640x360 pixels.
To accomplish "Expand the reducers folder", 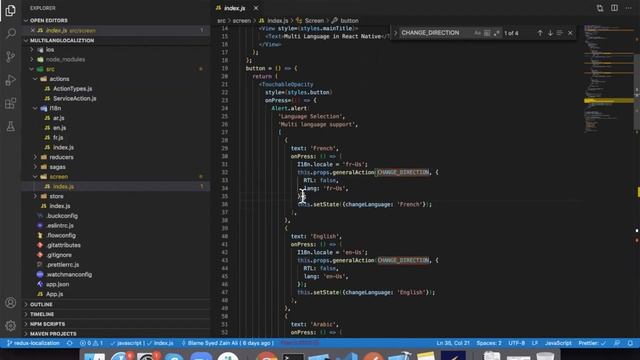I will [61, 158].
